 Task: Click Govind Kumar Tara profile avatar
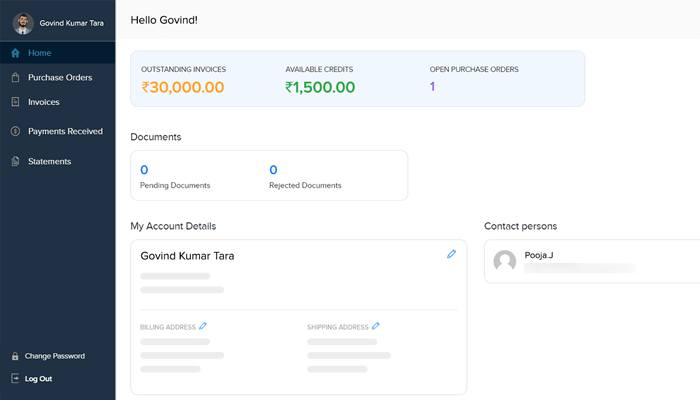[x=22, y=22]
